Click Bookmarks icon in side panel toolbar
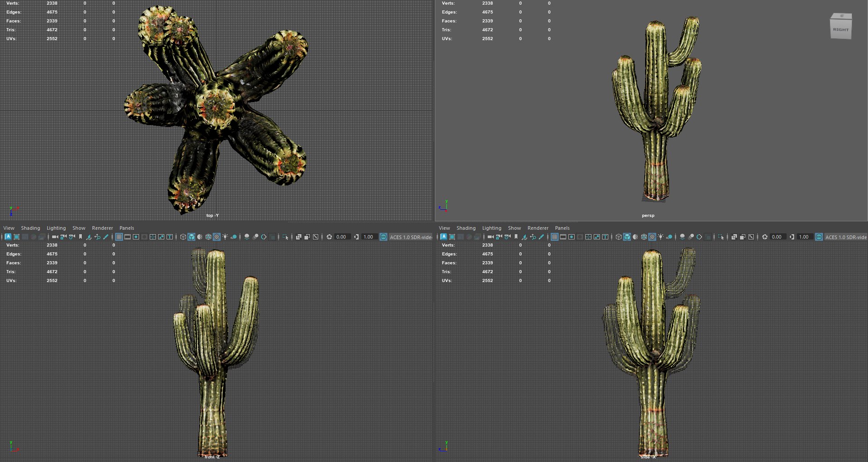Image resolution: width=868 pixels, height=462 pixels. [516, 237]
